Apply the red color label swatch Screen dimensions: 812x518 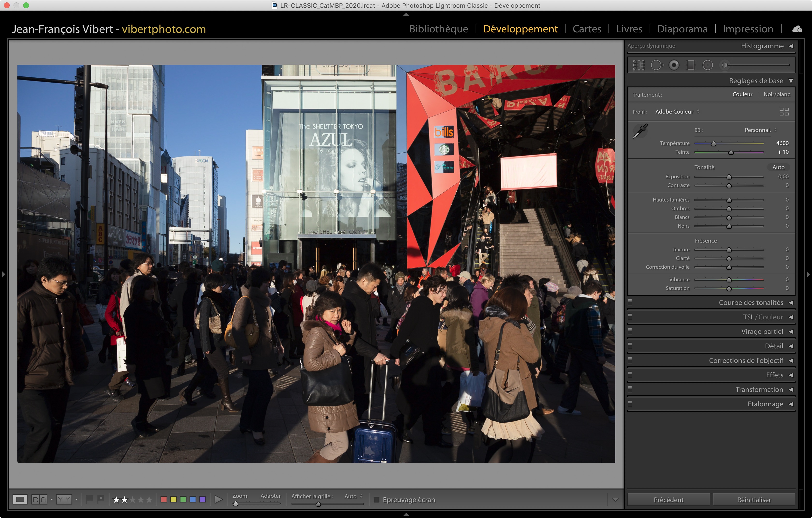pyautogui.click(x=164, y=499)
